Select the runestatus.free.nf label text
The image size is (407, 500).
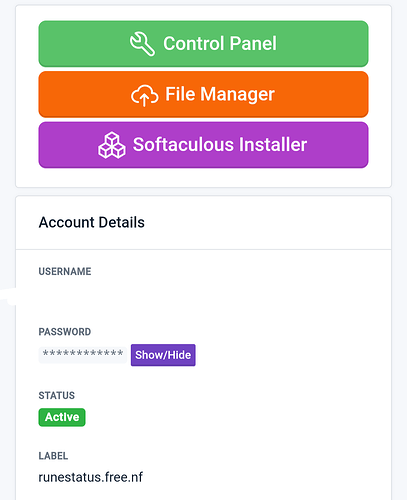coord(91,477)
